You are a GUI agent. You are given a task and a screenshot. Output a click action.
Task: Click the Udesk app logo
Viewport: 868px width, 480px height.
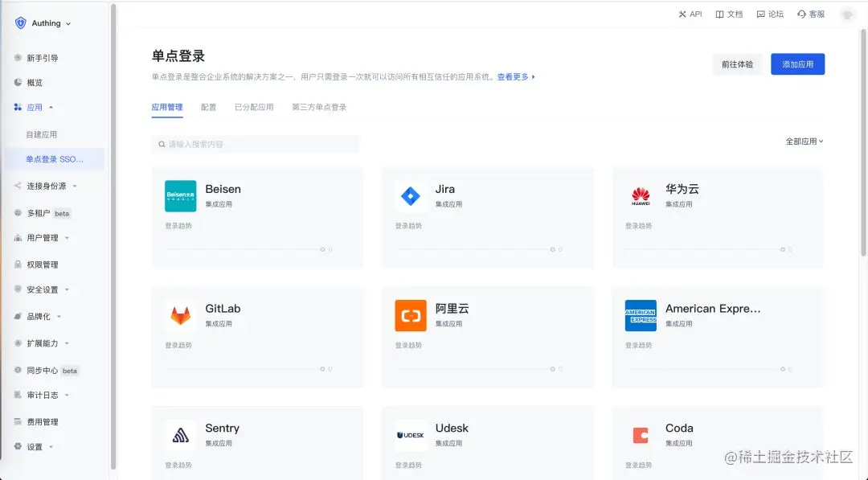[x=411, y=435]
